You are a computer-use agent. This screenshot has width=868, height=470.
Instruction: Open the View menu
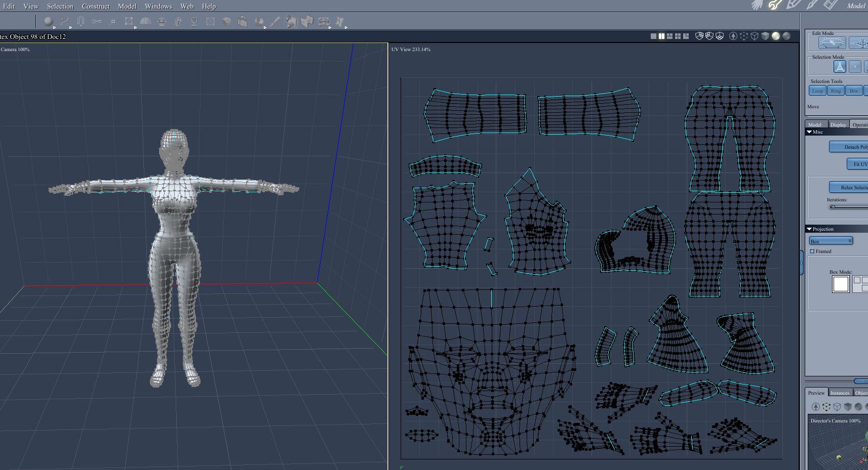click(31, 6)
